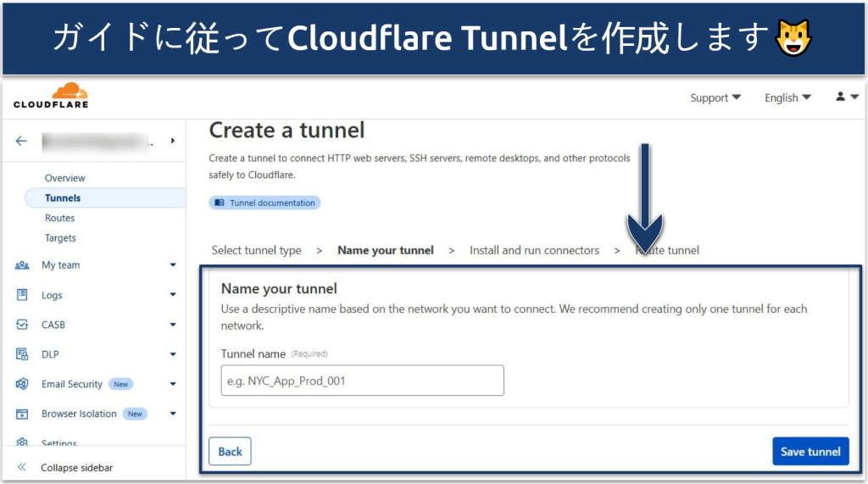Image resolution: width=868 pixels, height=484 pixels.
Task: Open the CASB menu item
Action: (x=53, y=325)
